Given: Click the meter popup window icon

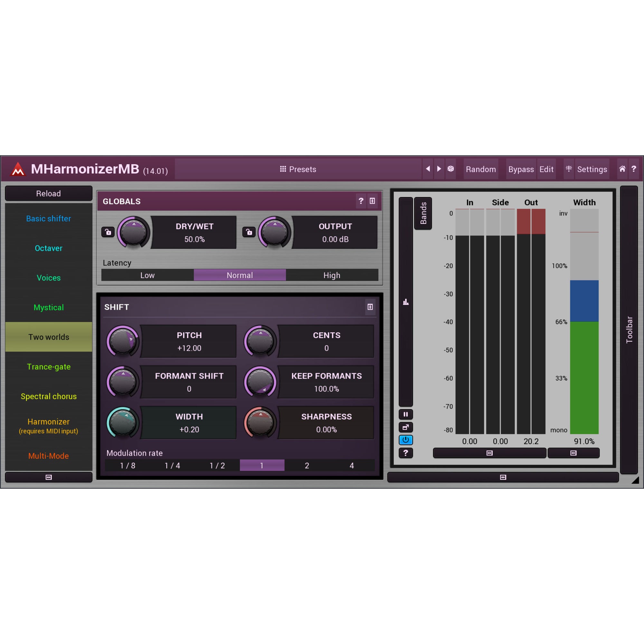Looking at the screenshot, I should 406,427.
